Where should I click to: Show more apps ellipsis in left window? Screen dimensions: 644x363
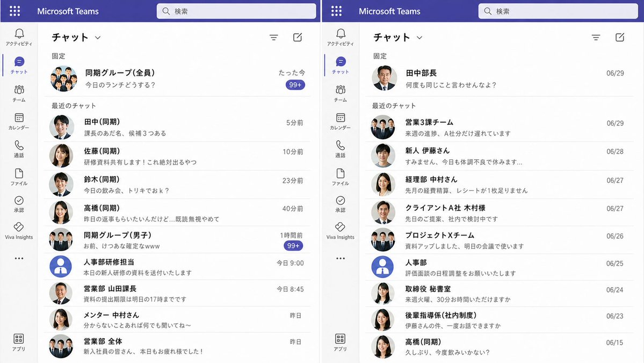tap(19, 259)
